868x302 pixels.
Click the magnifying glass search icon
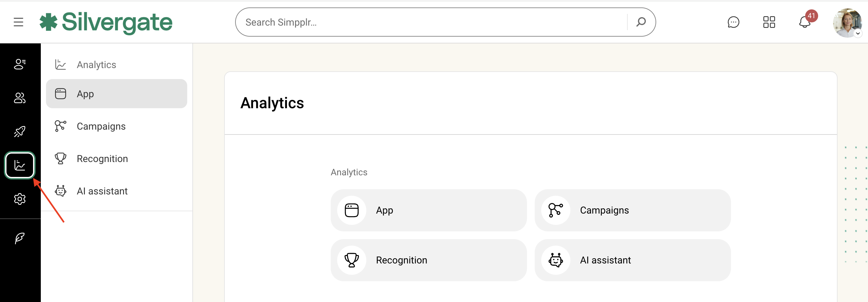[641, 22]
